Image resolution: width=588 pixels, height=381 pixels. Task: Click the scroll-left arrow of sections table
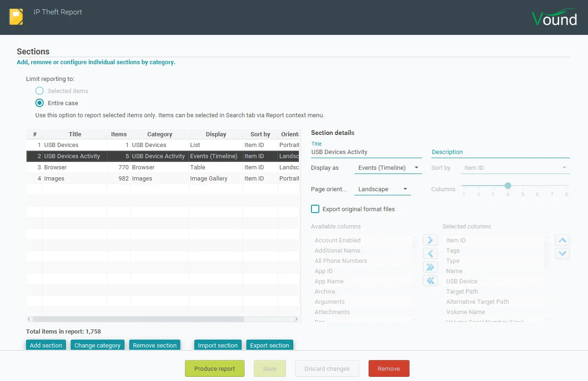point(29,319)
